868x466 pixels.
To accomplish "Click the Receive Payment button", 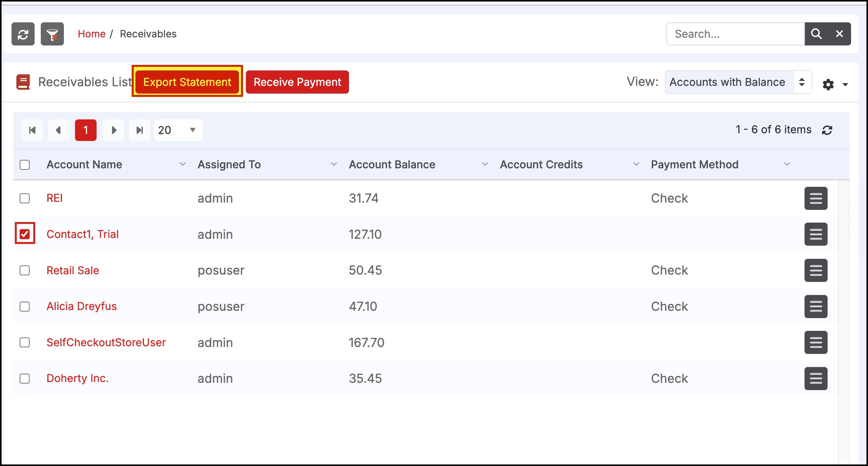I will (x=297, y=82).
